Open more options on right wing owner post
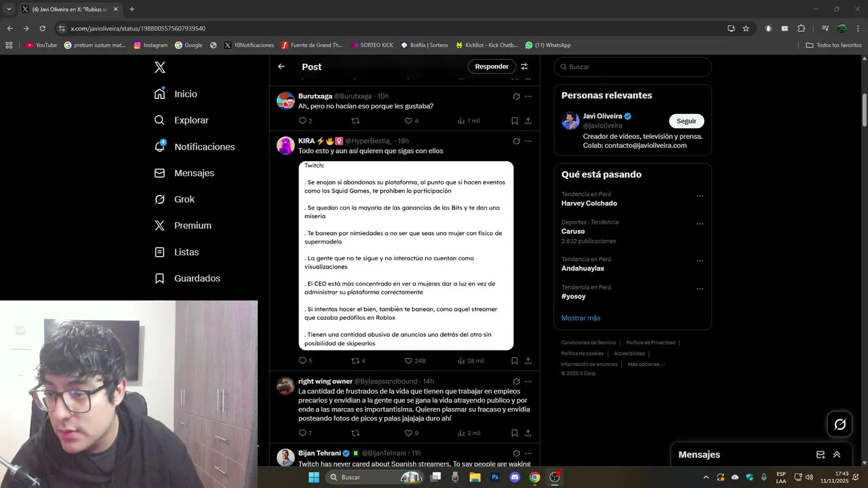This screenshot has height=488, width=868. (x=528, y=382)
